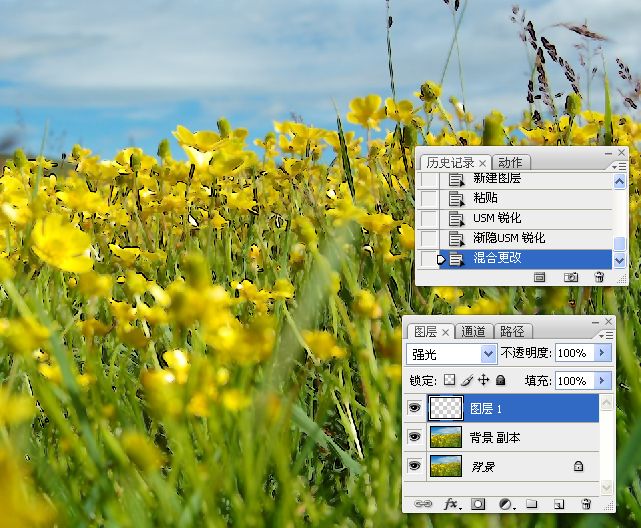641x528 pixels.
Task: Switch to the 路径 tab
Action: tap(511, 331)
